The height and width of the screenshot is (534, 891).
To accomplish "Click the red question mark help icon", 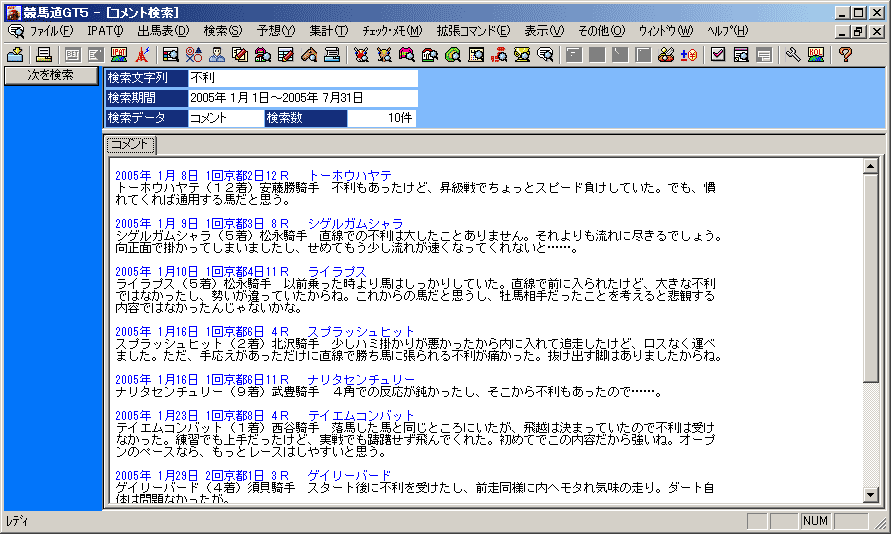I will pos(845,54).
